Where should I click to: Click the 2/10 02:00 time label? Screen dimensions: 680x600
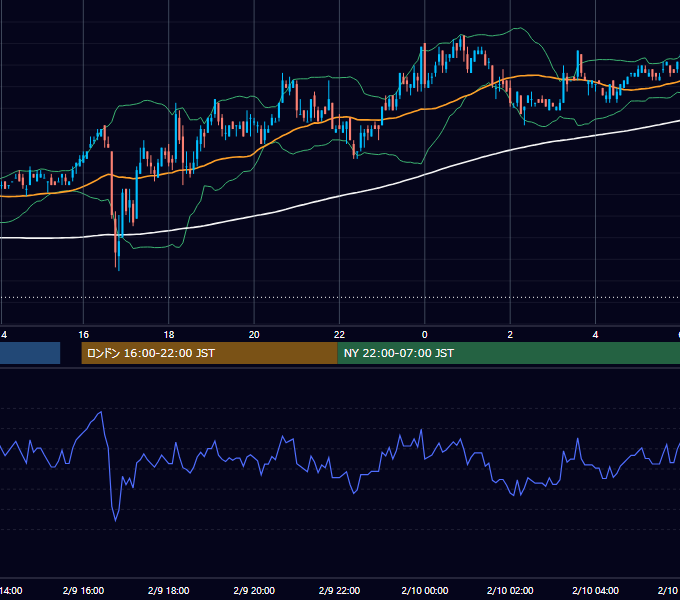[510, 590]
